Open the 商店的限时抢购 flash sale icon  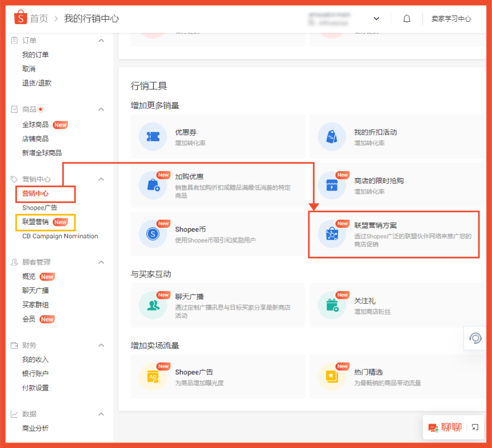(x=332, y=186)
